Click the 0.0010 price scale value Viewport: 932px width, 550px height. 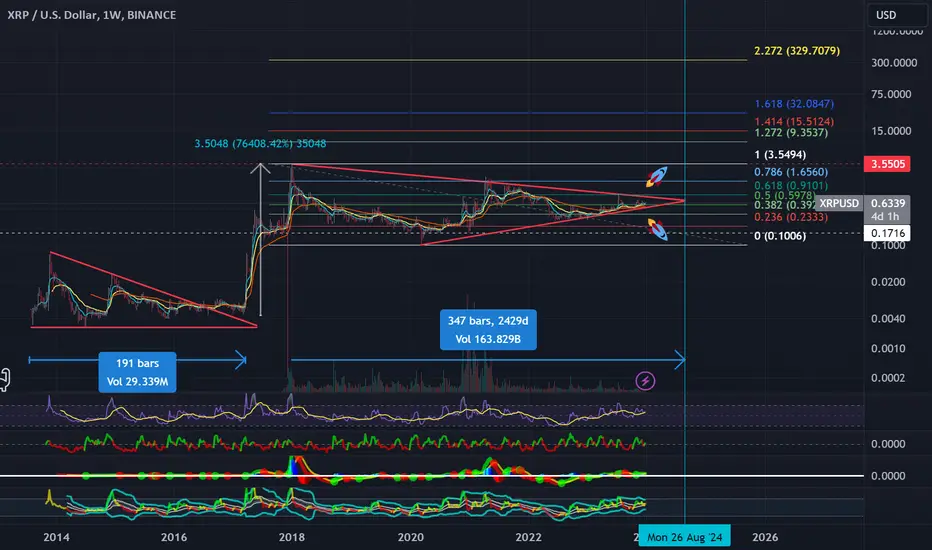[x=889, y=348]
